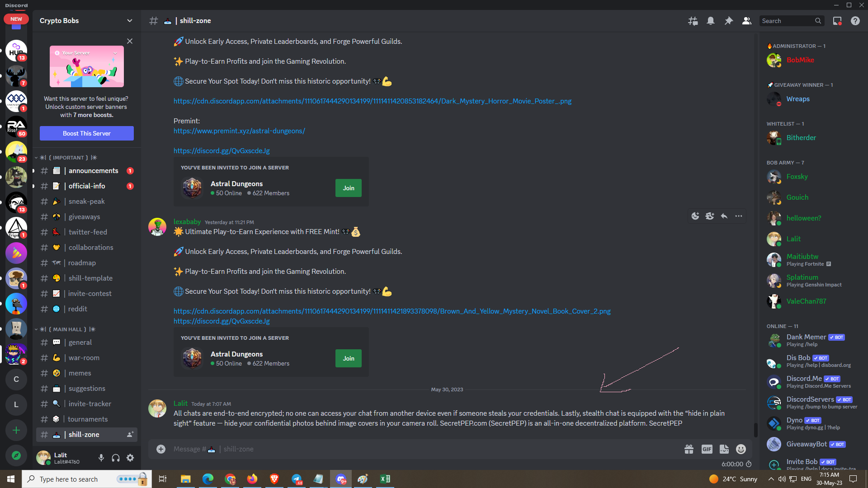This screenshot has height=488, width=868.
Task: Reply to lexababy's message
Action: pyautogui.click(x=724, y=216)
